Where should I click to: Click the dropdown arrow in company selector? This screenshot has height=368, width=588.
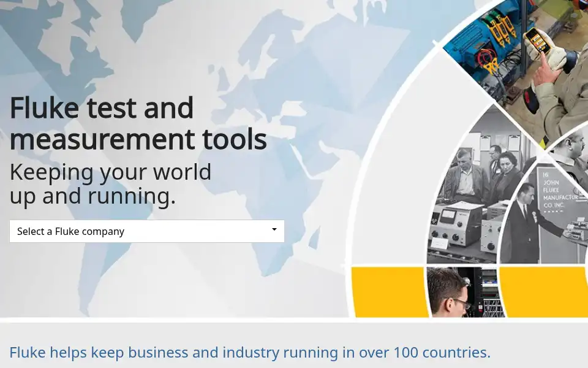[274, 229]
